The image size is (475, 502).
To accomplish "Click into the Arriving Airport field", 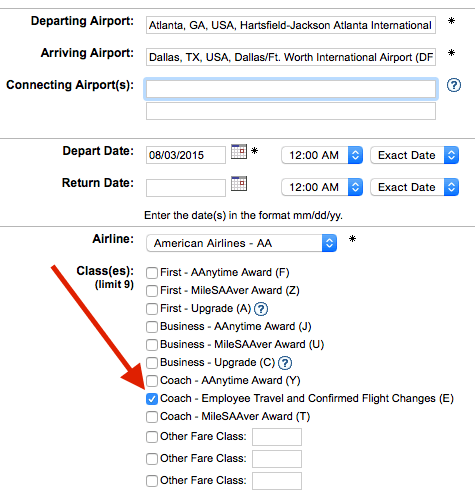I will click(291, 57).
